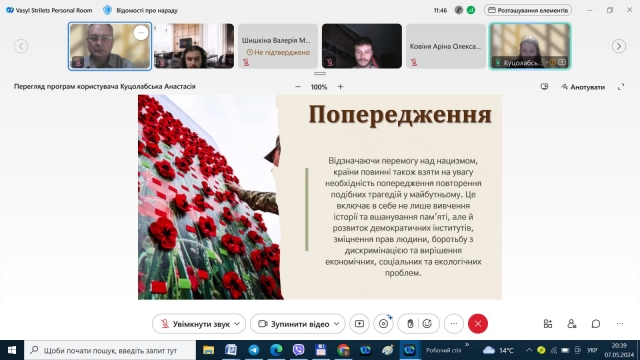
Task: Open the Apps panel icon
Action: [x=548, y=324]
